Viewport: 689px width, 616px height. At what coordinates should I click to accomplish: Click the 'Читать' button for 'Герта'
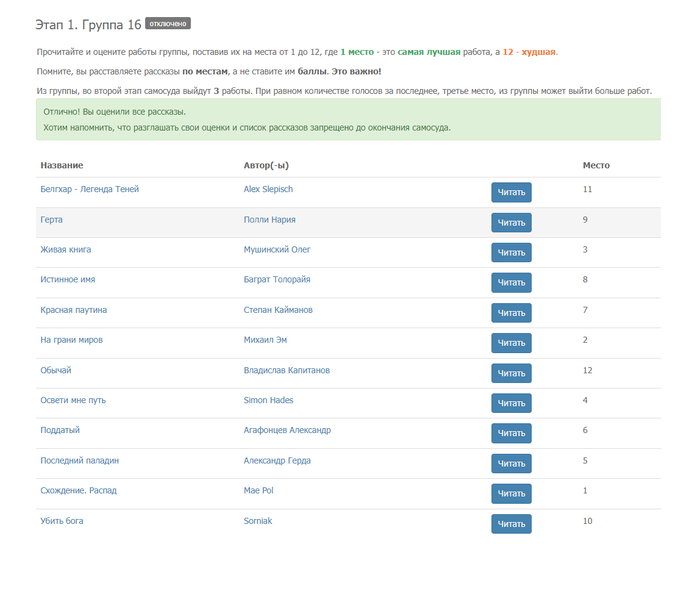pos(511,223)
